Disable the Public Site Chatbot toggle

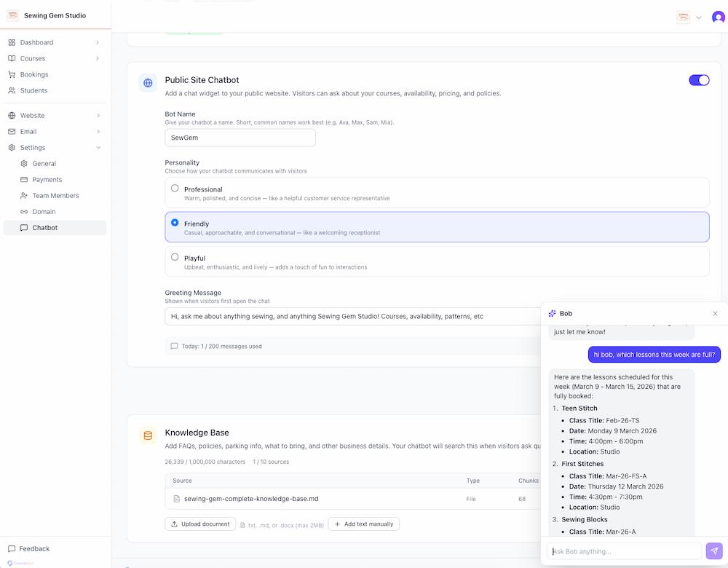pyautogui.click(x=699, y=80)
